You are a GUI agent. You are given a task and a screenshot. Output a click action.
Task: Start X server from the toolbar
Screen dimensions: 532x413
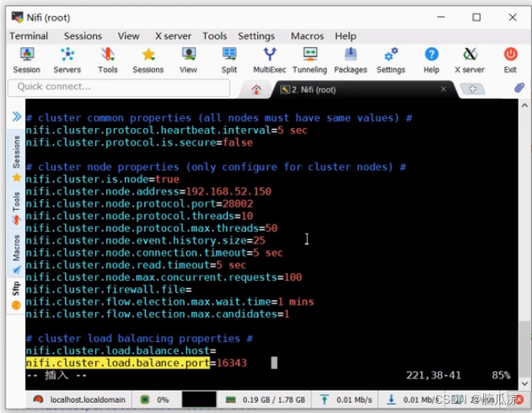tap(470, 61)
